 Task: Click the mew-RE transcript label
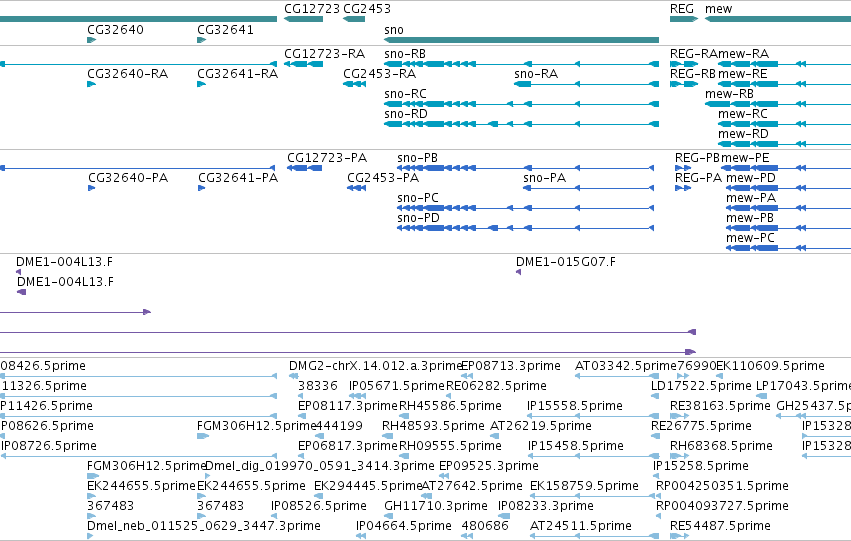(x=743, y=74)
